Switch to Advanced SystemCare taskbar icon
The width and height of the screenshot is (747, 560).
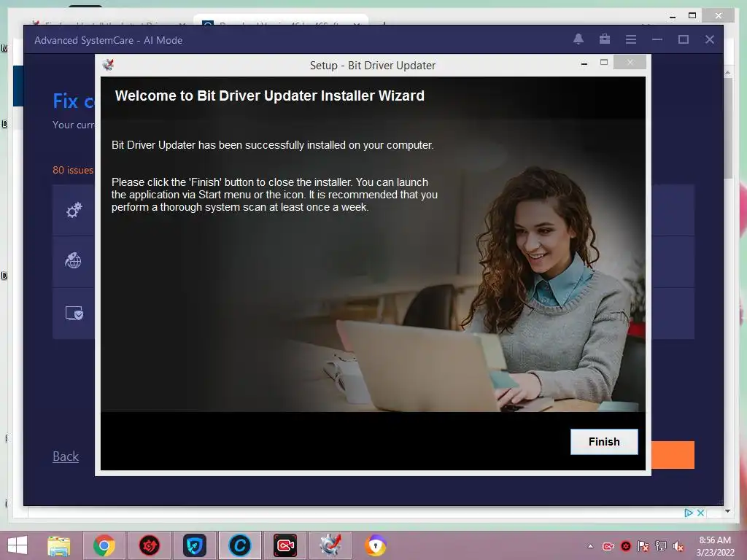click(239, 545)
